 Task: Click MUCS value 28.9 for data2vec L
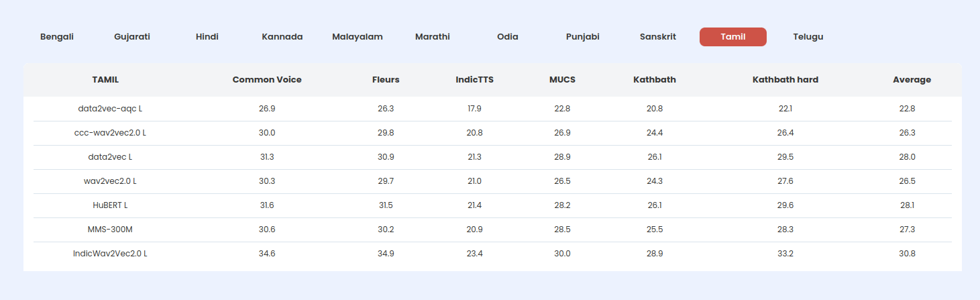tap(562, 157)
